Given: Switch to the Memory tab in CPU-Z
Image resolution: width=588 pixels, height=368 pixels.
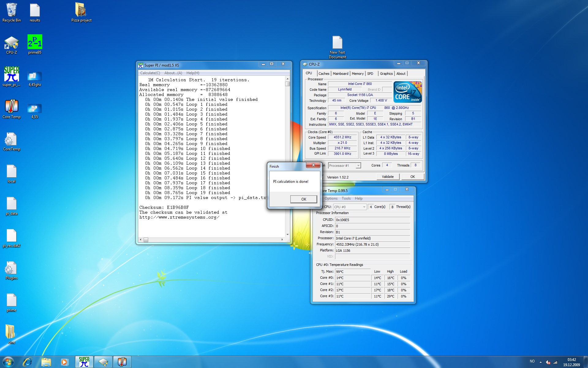Looking at the screenshot, I should (357, 74).
